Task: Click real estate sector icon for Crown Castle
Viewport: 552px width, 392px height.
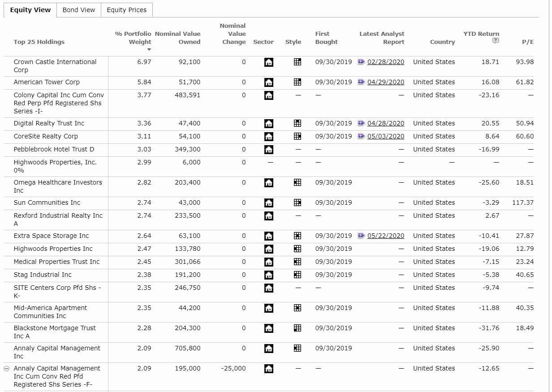Action: coord(269,62)
